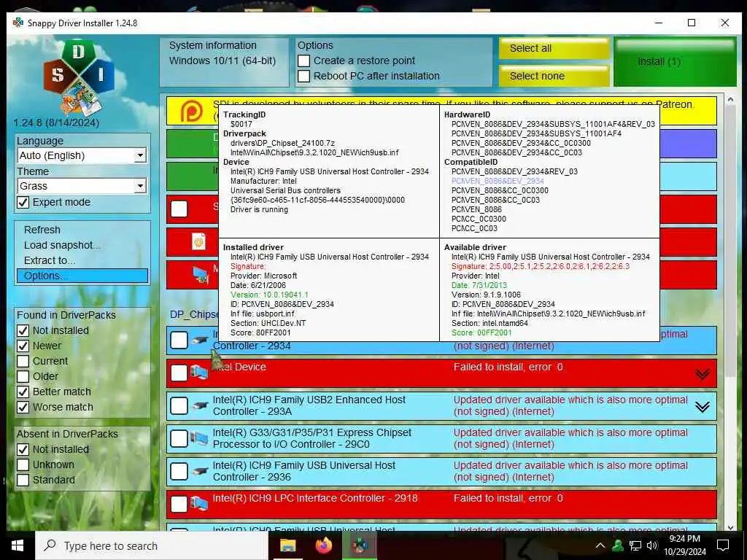Select the driver checkbox for Controller - 29C0
Screen dimensions: 747x560
(x=179, y=438)
